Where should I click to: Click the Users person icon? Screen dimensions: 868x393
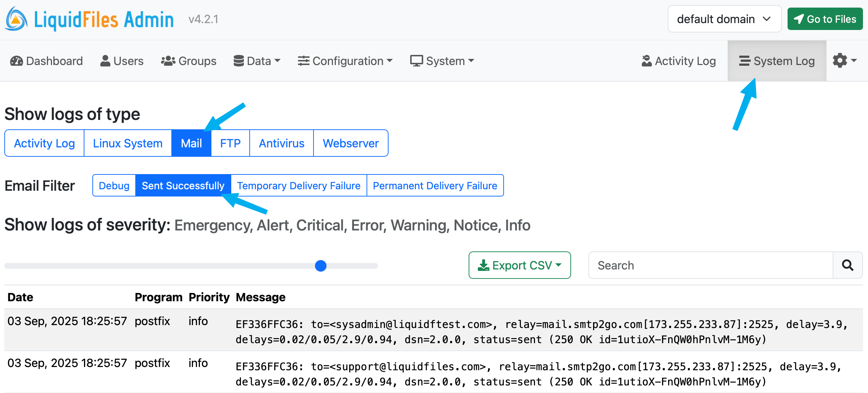click(105, 60)
